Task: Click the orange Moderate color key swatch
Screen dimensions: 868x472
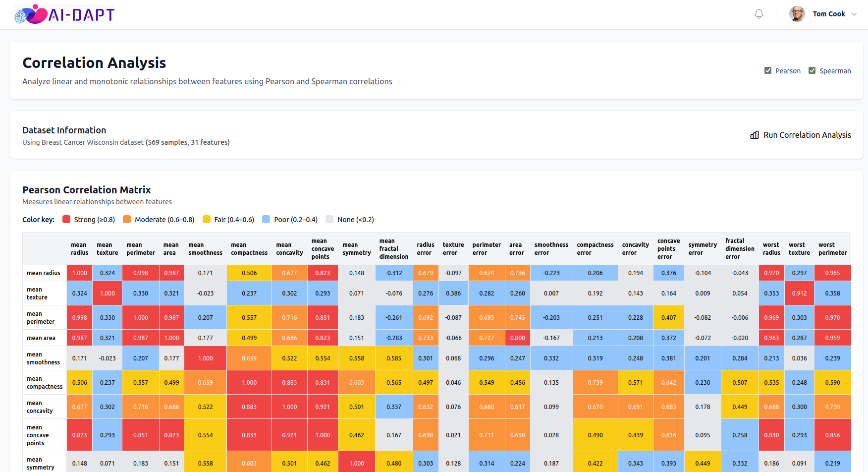Action: [127, 219]
